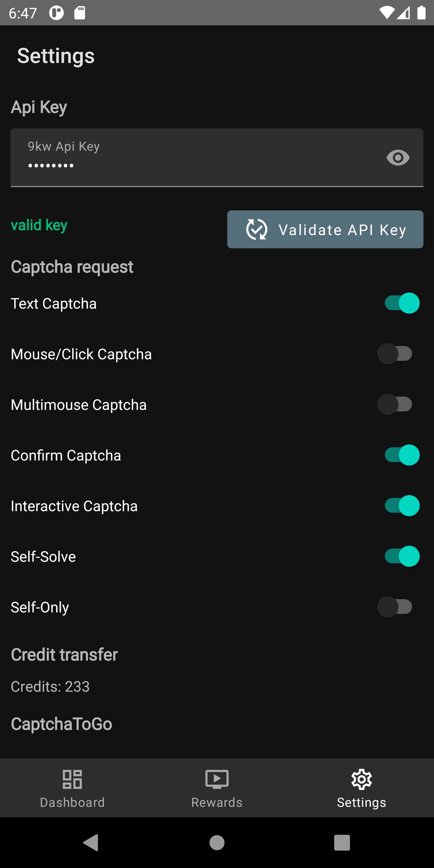This screenshot has width=434, height=868.
Task: Enable the Mouse/Click Captcha switch
Action: coord(395,354)
